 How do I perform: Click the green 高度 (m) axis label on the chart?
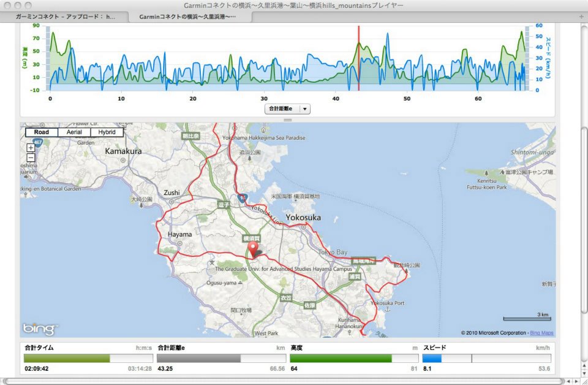(x=25, y=58)
